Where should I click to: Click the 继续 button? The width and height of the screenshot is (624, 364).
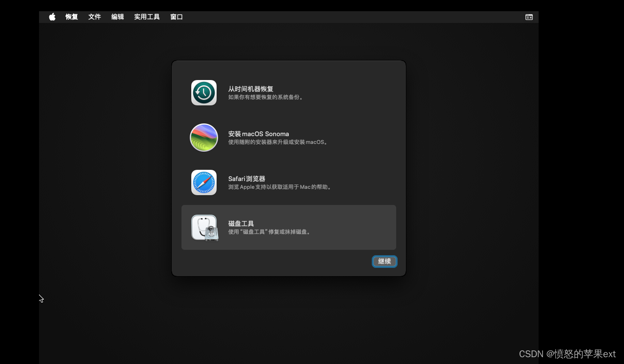tap(384, 262)
